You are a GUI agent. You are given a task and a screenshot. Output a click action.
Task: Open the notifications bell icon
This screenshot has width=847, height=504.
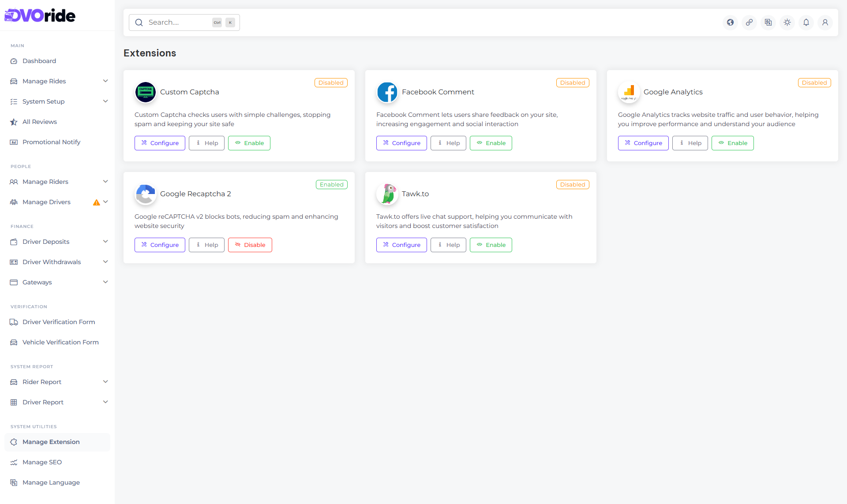tap(806, 22)
